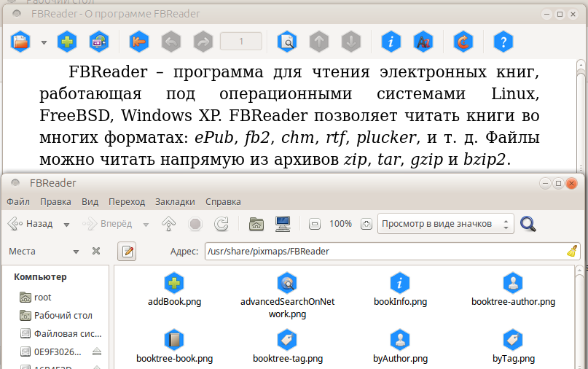Select the bookInfo.png file

click(400, 290)
